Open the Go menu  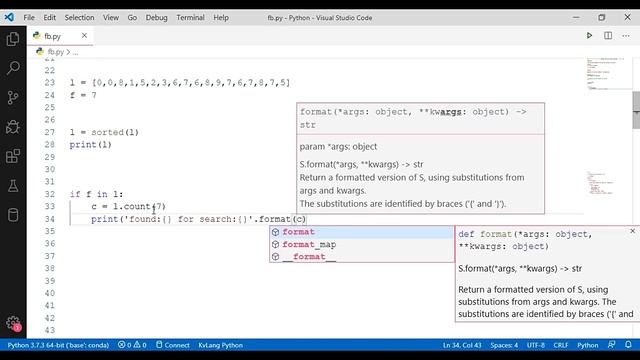(x=132, y=18)
